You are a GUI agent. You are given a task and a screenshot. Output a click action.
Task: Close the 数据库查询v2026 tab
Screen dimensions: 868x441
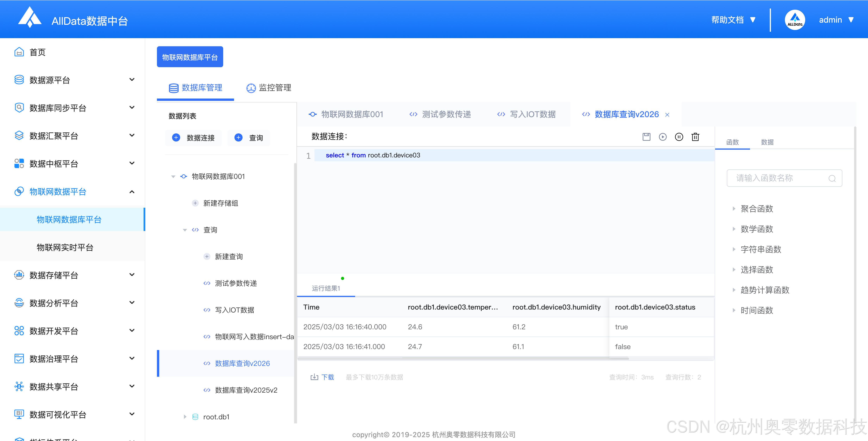click(x=667, y=115)
